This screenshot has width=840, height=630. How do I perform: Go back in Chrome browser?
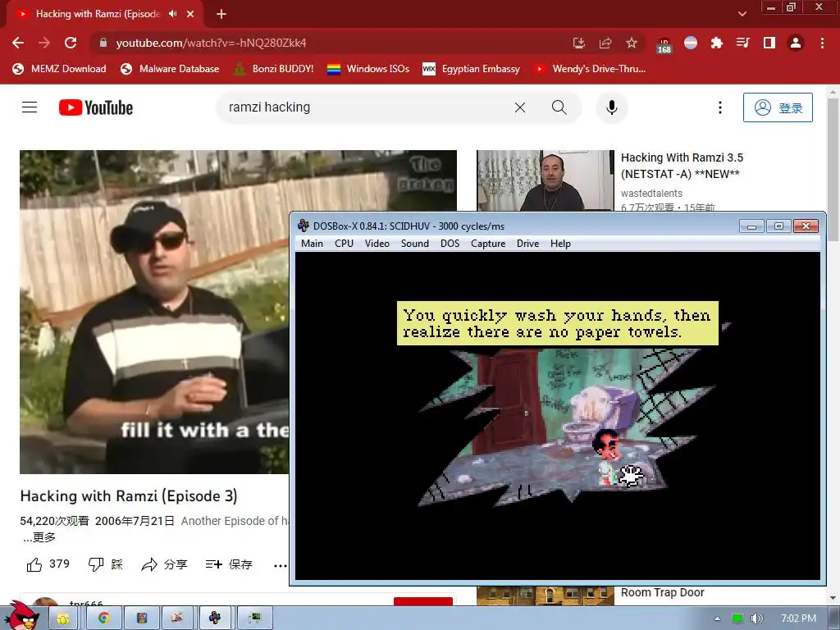pyautogui.click(x=18, y=43)
